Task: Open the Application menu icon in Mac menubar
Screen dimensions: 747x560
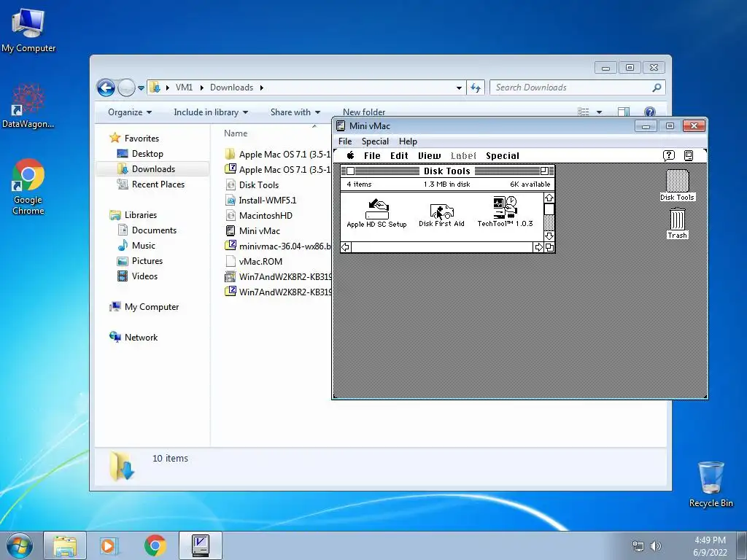Action: click(x=689, y=156)
